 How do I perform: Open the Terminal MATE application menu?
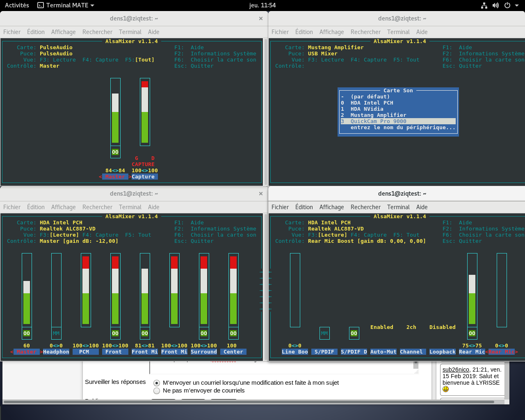tap(66, 5)
